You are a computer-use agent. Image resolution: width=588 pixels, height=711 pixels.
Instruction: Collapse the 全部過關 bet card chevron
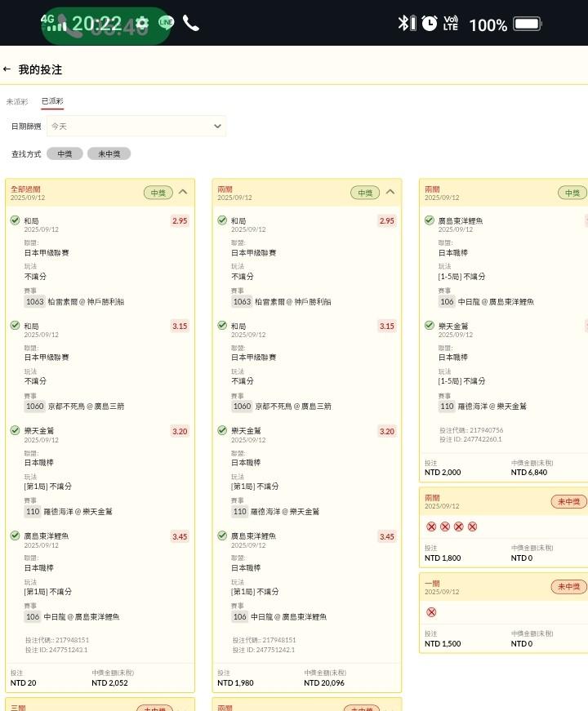click(183, 193)
